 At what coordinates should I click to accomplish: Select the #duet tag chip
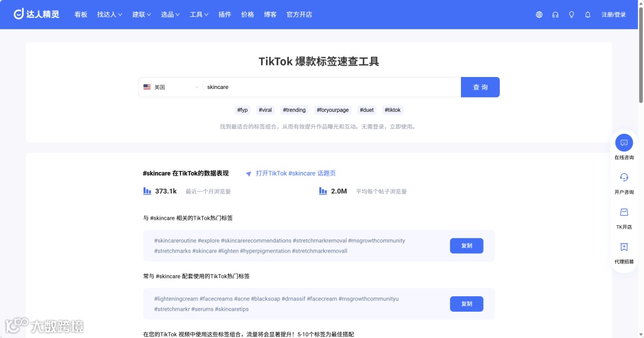click(x=367, y=110)
